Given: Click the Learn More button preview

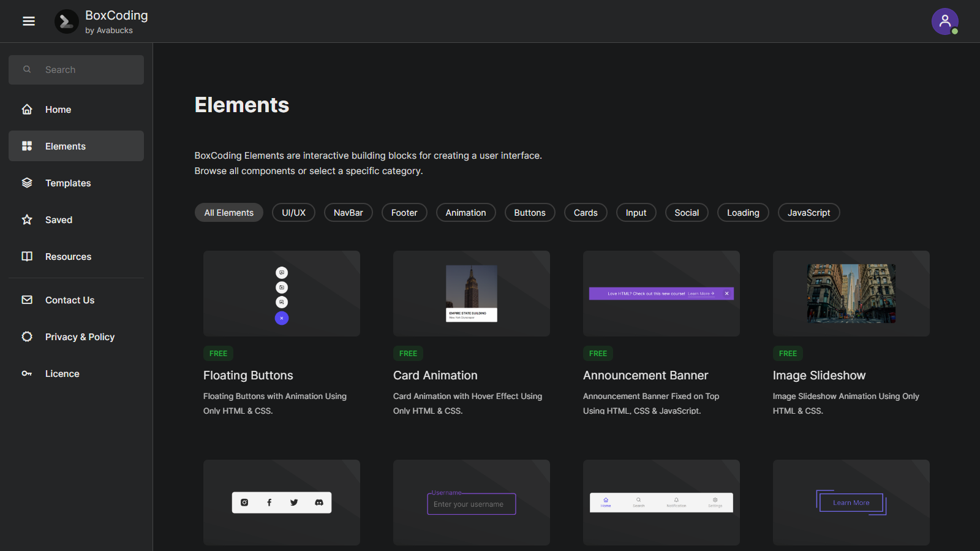Looking at the screenshot, I should (x=851, y=503).
